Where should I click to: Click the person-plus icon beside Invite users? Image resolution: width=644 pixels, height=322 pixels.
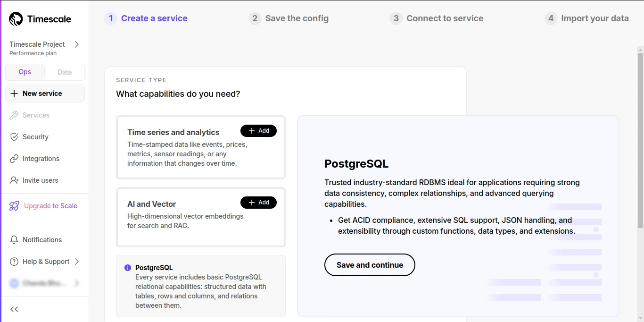pyautogui.click(x=14, y=180)
